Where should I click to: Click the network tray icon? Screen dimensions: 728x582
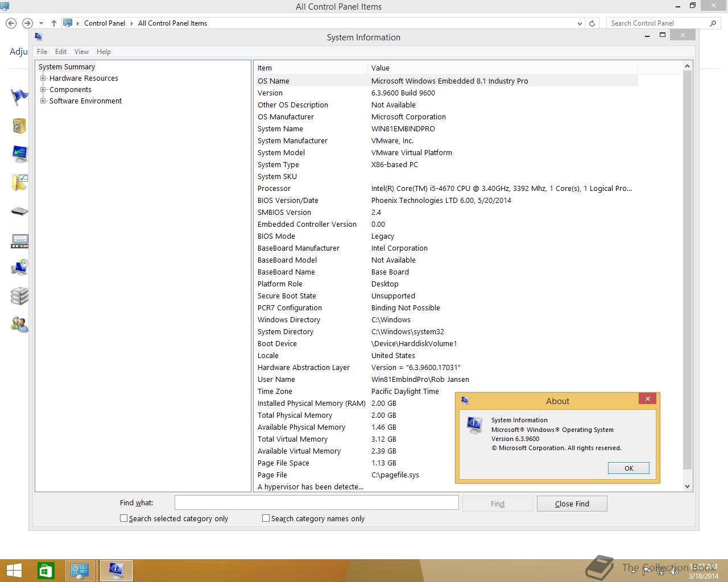click(x=660, y=571)
